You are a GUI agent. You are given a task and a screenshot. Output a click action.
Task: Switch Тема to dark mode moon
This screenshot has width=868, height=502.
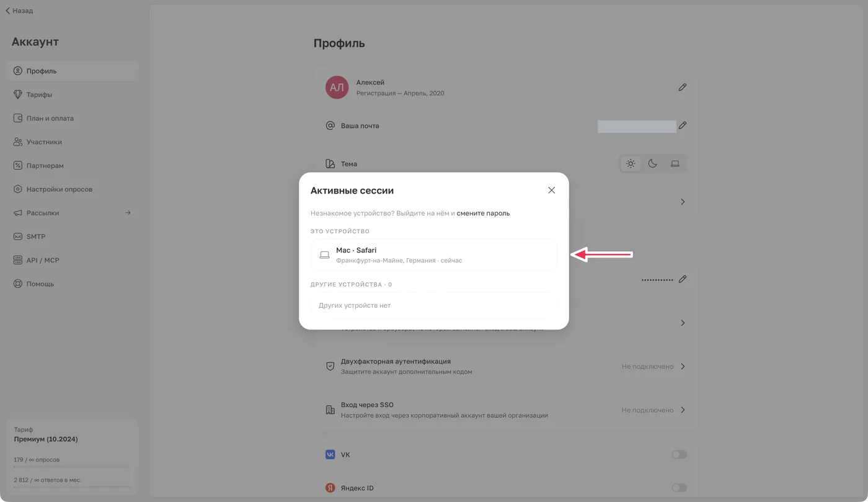[653, 164]
